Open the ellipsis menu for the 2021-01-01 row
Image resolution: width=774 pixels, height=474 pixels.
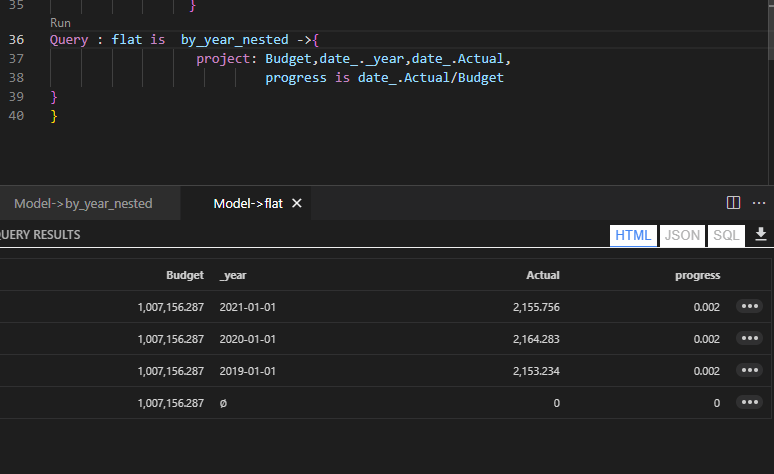pos(749,307)
